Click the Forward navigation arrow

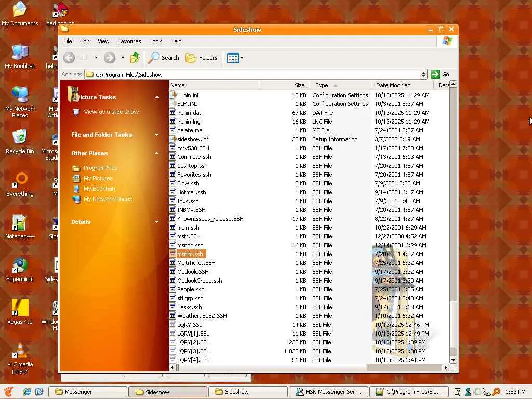110,58
